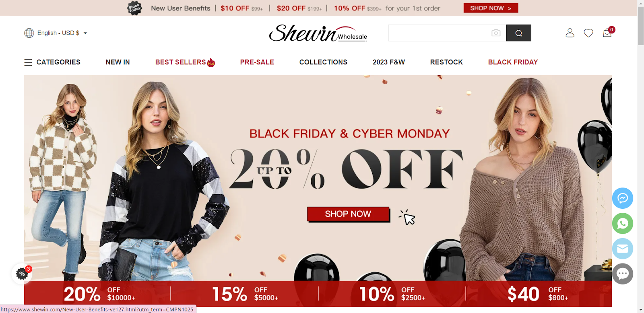
Task: Open the user account icon
Action: 570,33
